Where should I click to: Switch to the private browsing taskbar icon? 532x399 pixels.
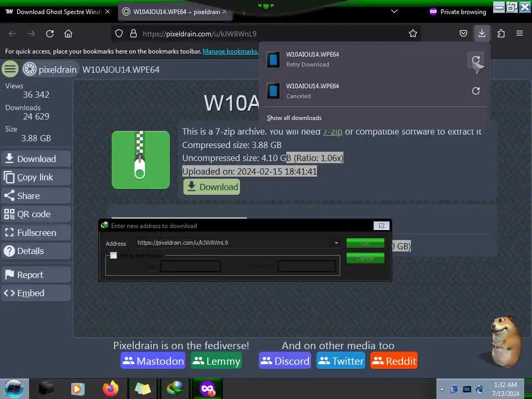click(207, 389)
